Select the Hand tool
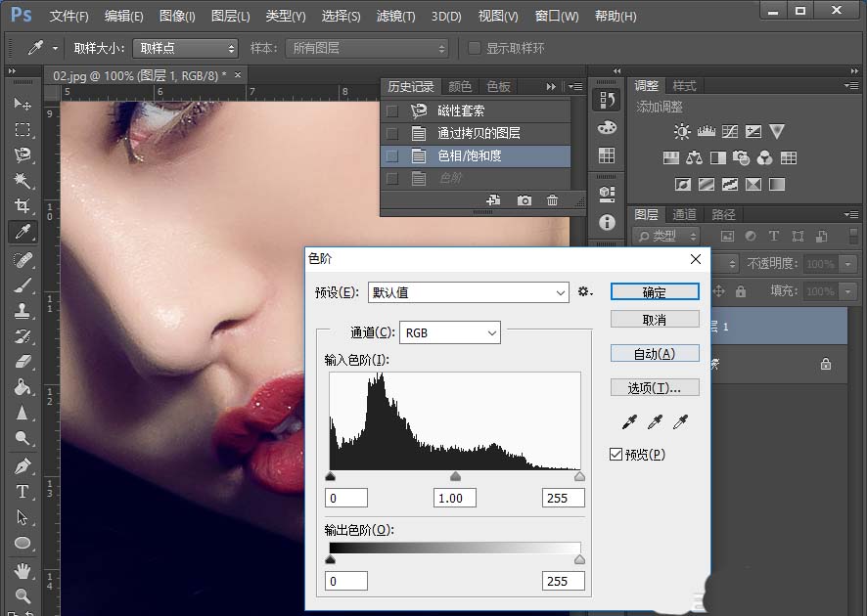 coord(22,570)
